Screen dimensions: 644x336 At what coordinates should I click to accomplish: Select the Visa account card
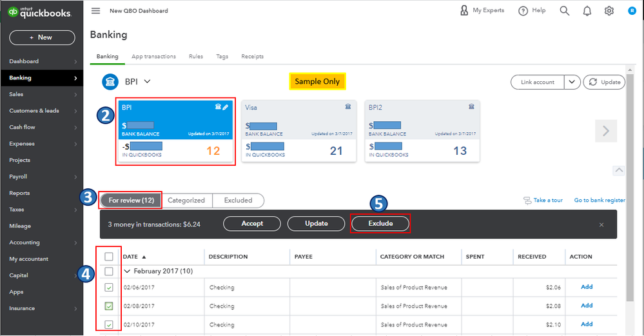298,131
